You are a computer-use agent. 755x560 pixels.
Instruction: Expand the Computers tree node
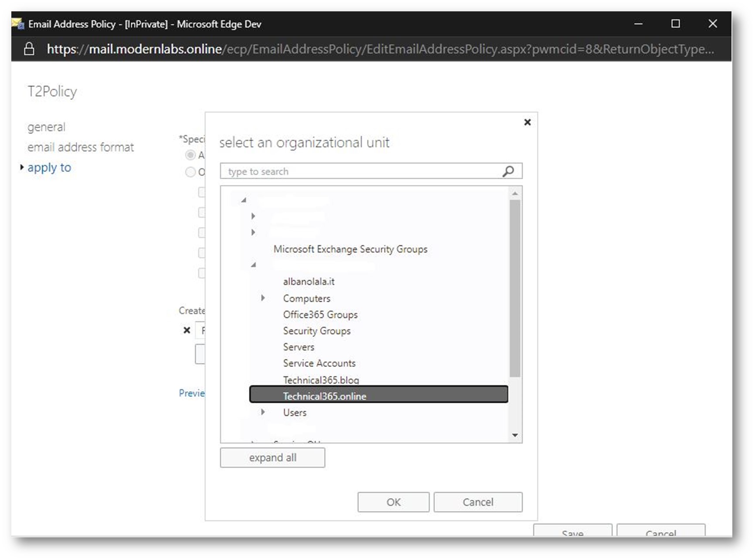tap(263, 298)
